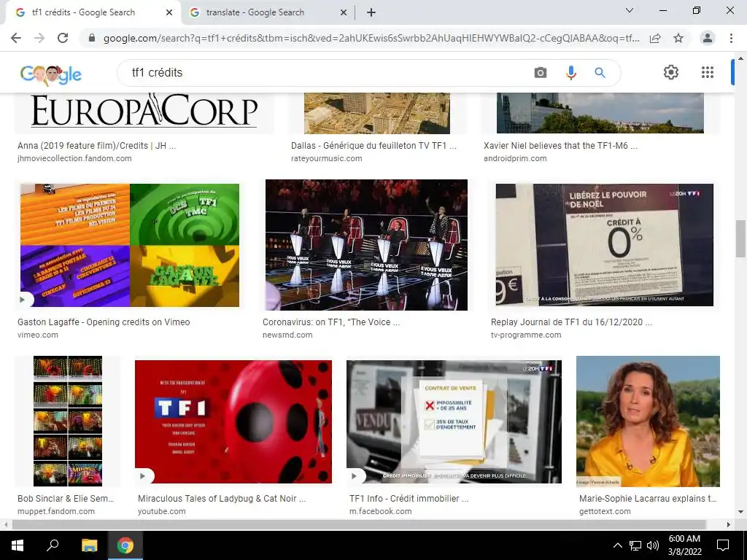This screenshot has height=560, width=747.
Task: Start voice search with microphone
Action: pos(570,72)
